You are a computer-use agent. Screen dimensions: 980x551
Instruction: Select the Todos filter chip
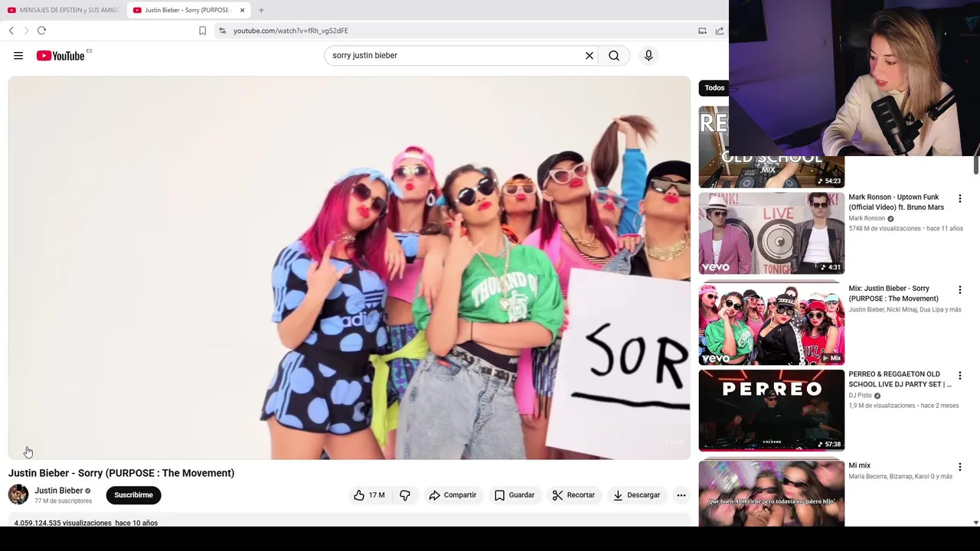point(714,88)
